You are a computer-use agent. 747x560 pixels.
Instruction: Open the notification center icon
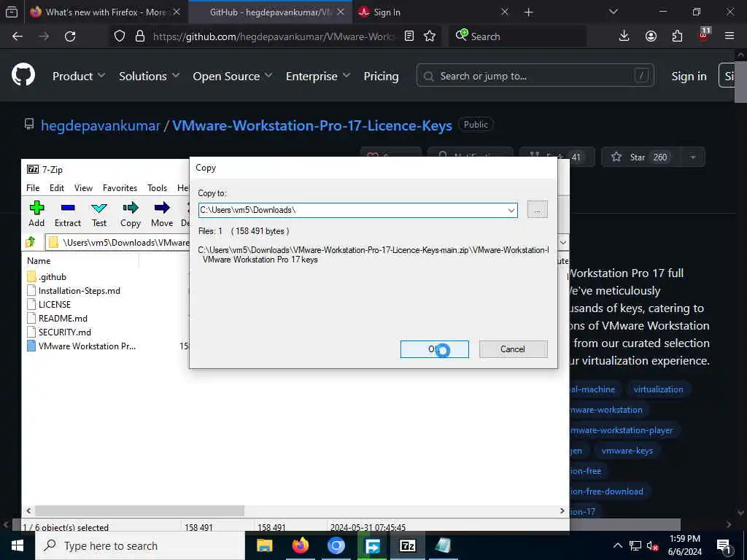click(724, 546)
